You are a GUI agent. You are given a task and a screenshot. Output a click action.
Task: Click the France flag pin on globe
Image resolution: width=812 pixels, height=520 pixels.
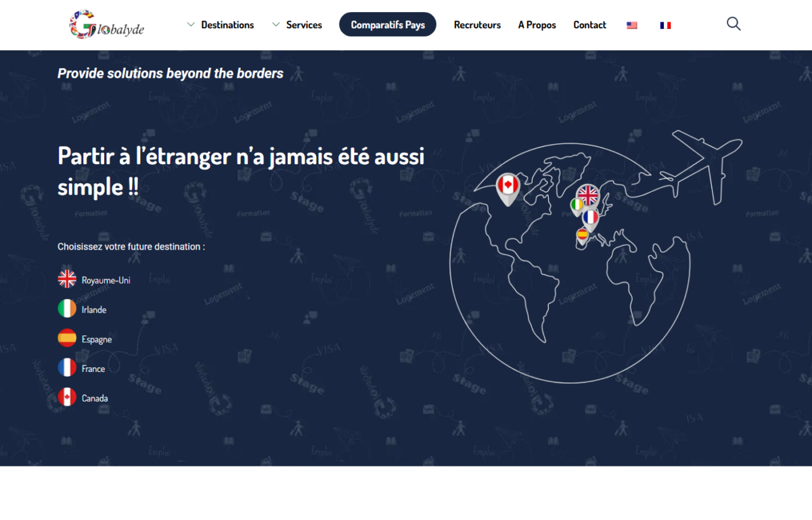591,218
